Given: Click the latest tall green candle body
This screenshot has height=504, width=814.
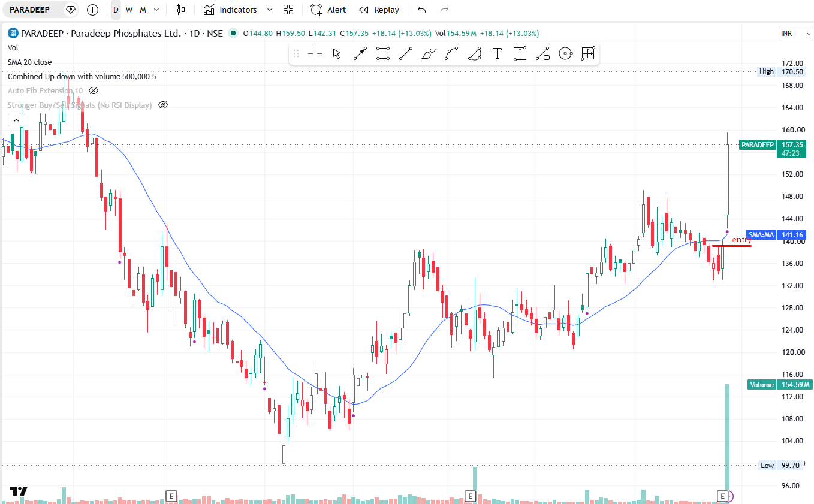Looking at the screenshot, I should (728, 179).
